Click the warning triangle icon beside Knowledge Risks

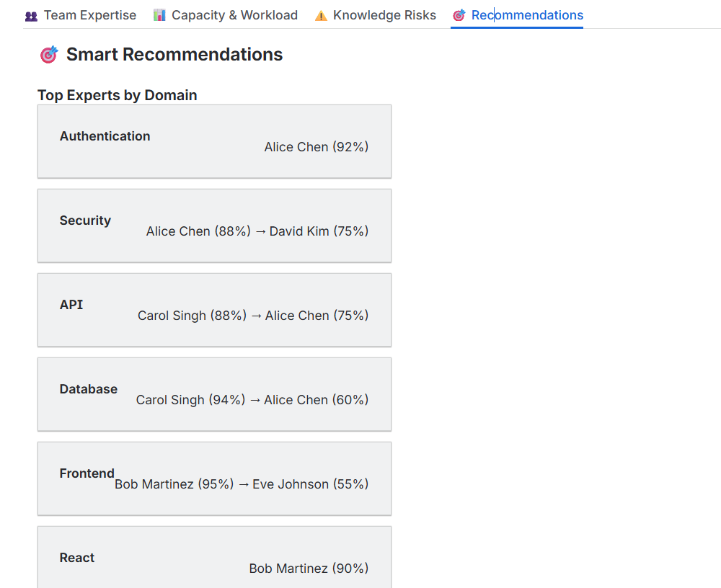[321, 16]
